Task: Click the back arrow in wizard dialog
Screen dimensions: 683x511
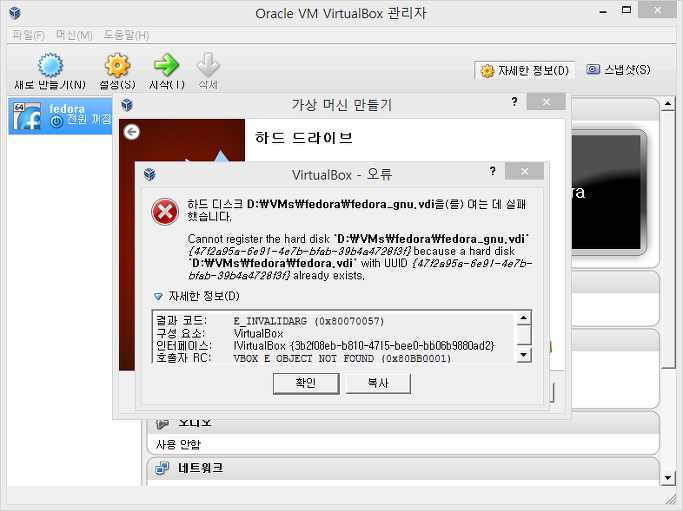Action: click(x=132, y=132)
